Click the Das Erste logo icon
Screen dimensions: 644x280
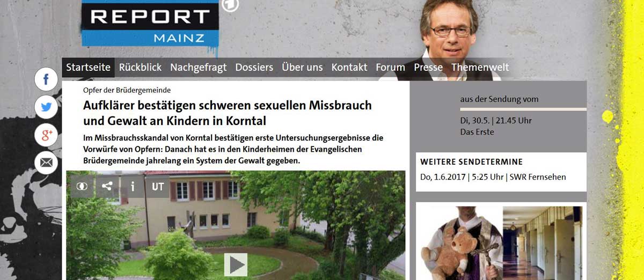pos(230,5)
